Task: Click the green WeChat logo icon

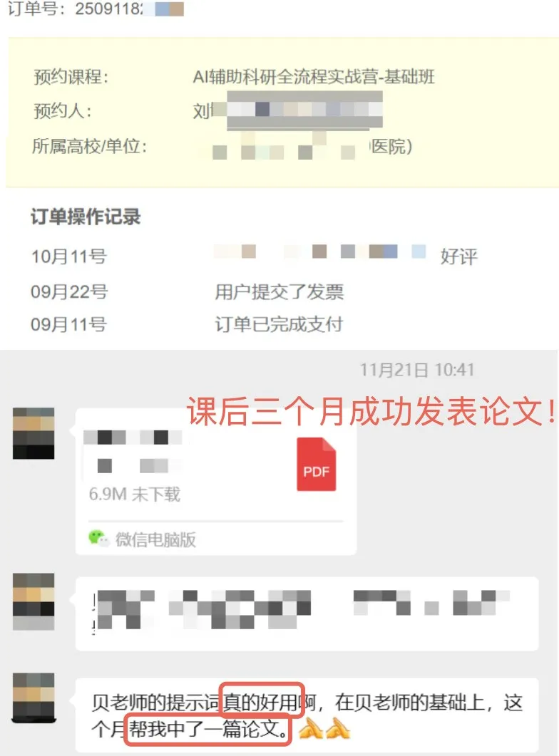Action: (x=98, y=539)
